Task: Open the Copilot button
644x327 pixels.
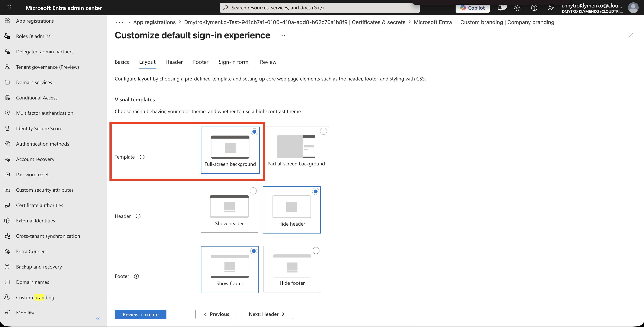Action: (x=472, y=8)
